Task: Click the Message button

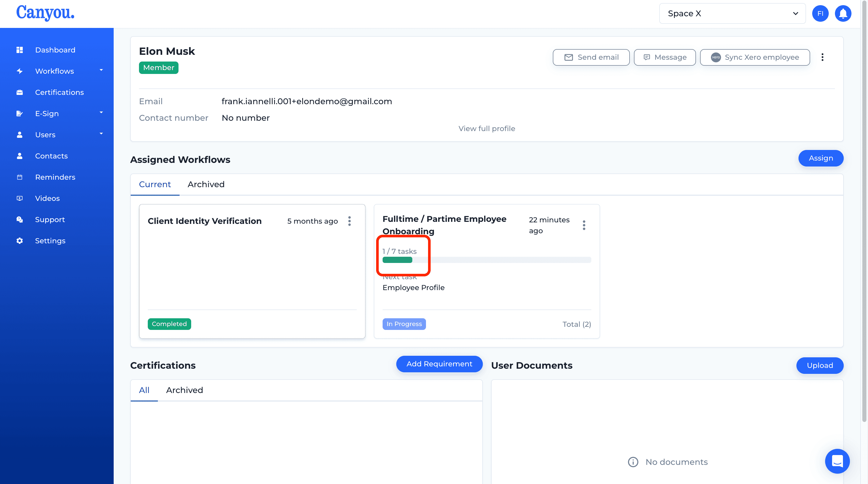Action: pyautogui.click(x=664, y=57)
